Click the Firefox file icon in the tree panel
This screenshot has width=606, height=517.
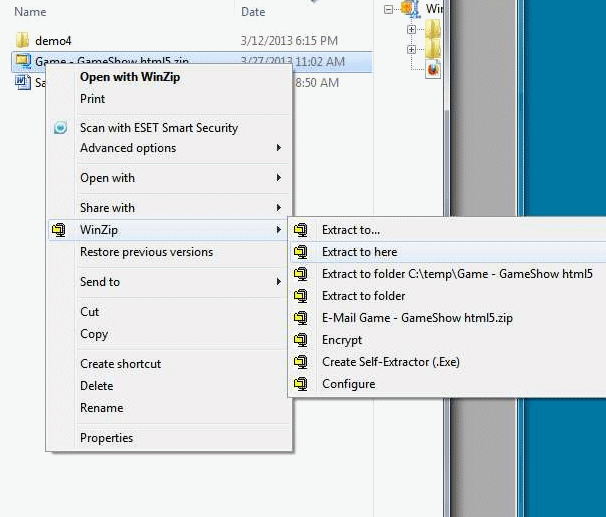[433, 70]
